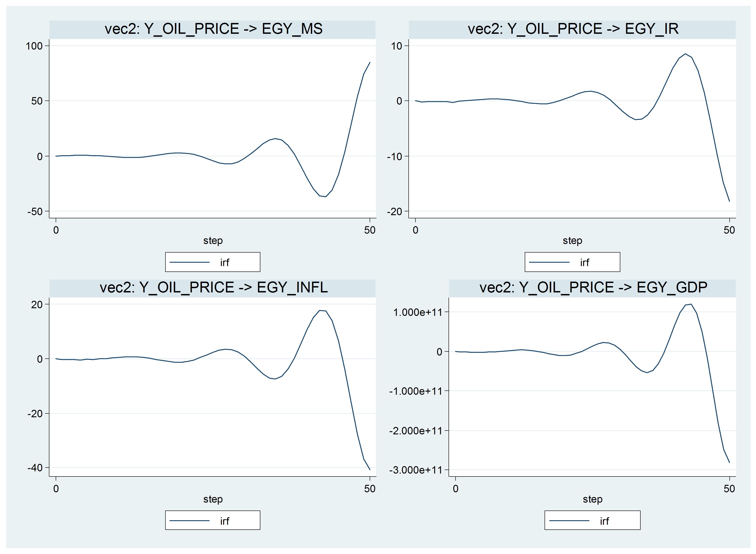Click the 100 y-axis label in EGY_MS
Viewport: 756px width, 554px height.
pos(34,46)
